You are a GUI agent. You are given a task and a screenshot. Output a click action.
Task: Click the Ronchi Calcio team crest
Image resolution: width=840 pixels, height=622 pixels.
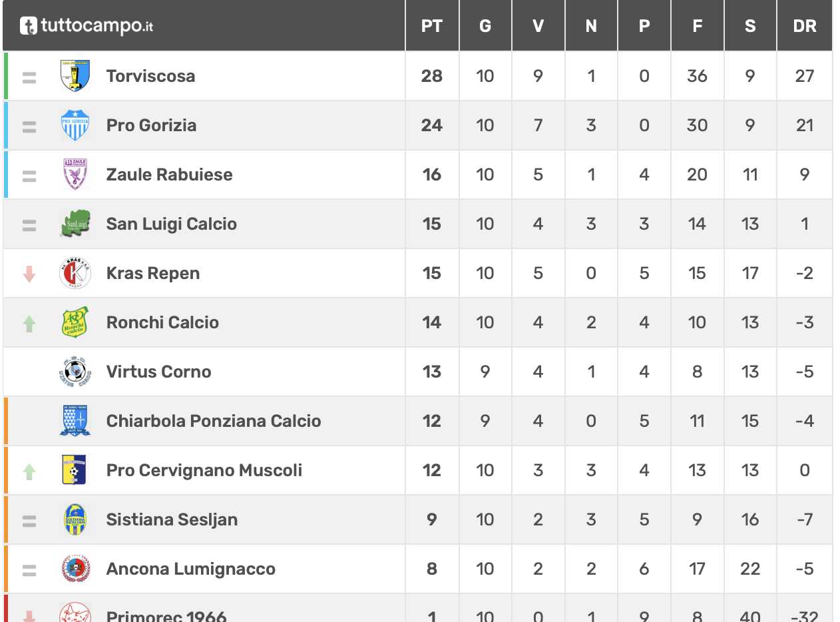[x=75, y=322]
